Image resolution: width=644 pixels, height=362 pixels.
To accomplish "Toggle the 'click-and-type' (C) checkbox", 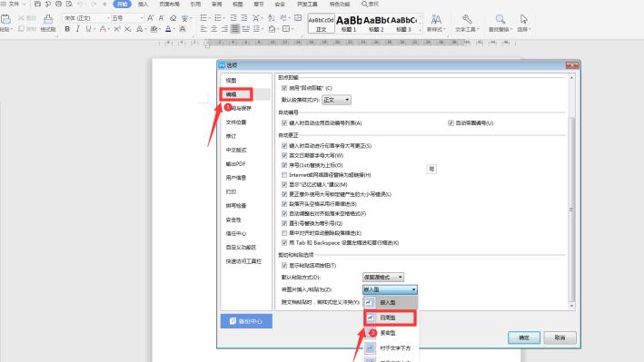I will tap(284, 88).
